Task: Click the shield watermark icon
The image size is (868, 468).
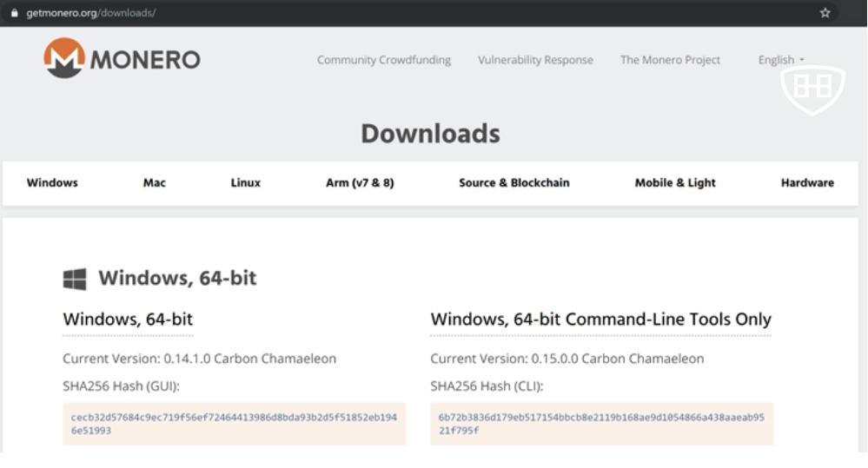Action: 812,89
